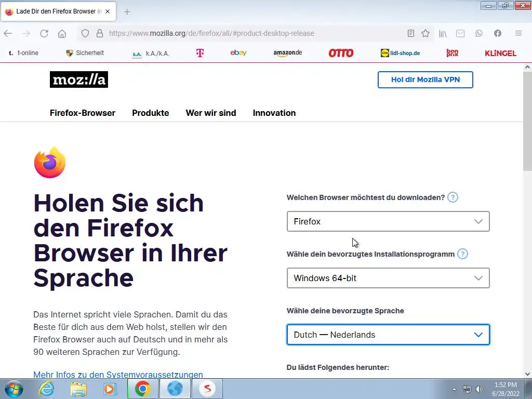Open the Facebook toolbar icon
The height and width of the screenshot is (399, 532).
click(x=498, y=33)
